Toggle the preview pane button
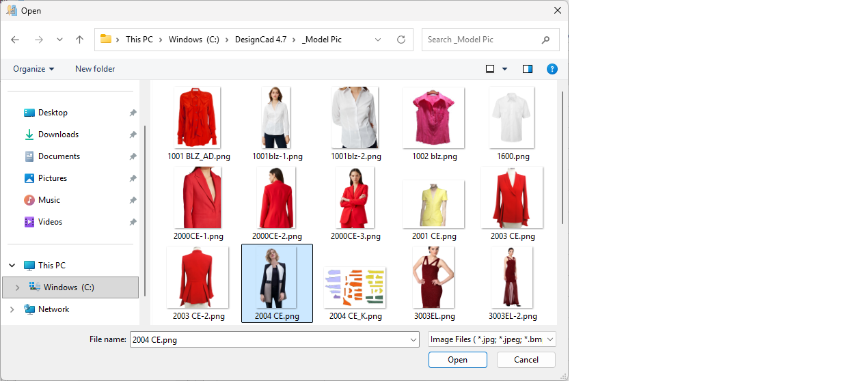 pos(527,69)
